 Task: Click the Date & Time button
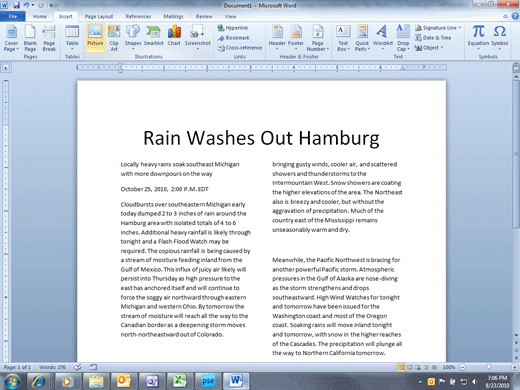click(x=433, y=38)
